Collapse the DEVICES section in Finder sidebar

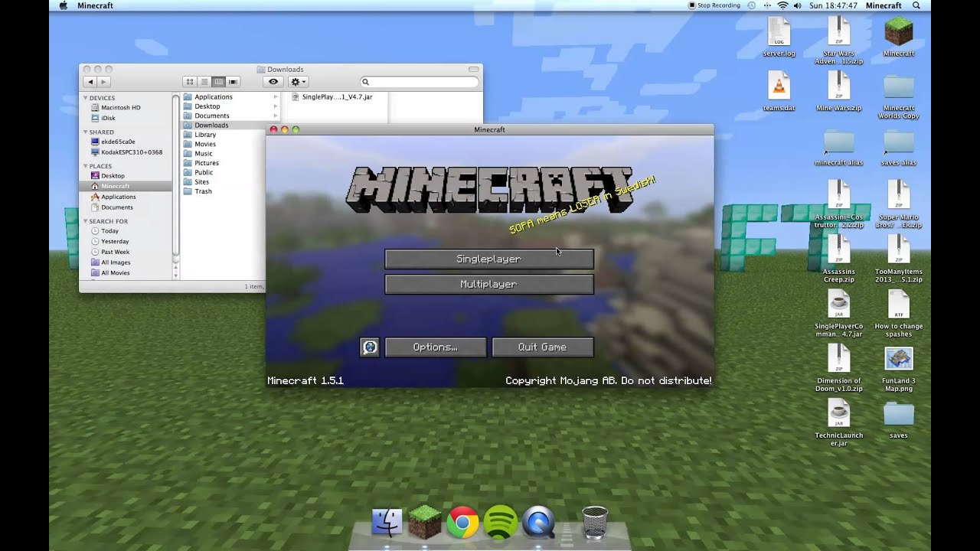coord(86,99)
